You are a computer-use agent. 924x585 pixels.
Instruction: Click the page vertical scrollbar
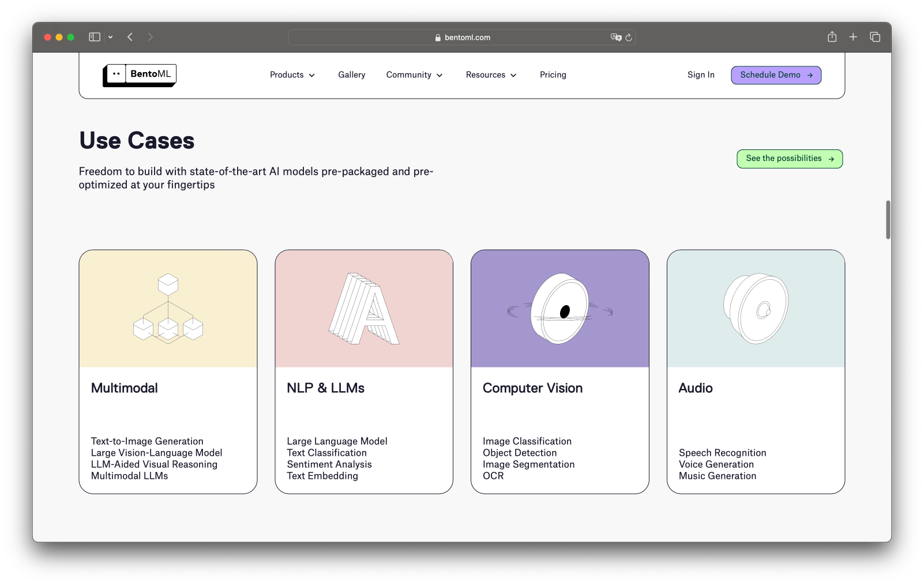pos(888,220)
